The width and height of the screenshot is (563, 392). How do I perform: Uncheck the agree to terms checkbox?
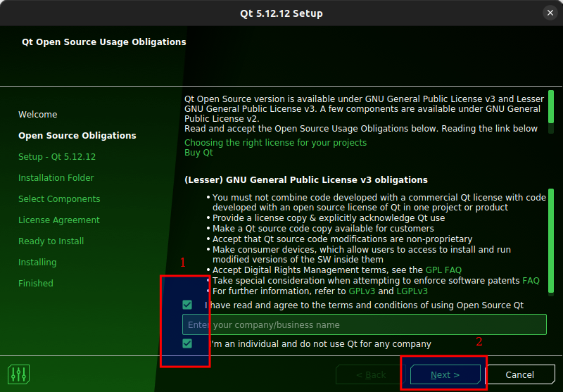[x=187, y=305]
